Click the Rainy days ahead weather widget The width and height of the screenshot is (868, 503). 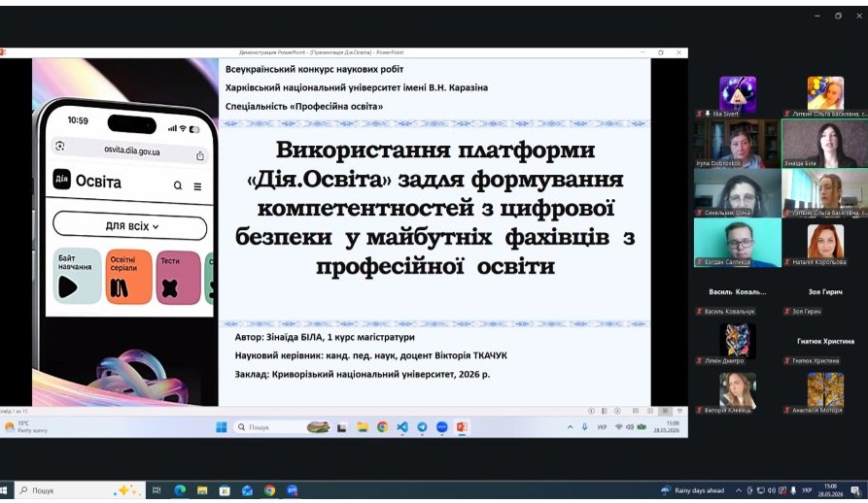click(x=692, y=490)
